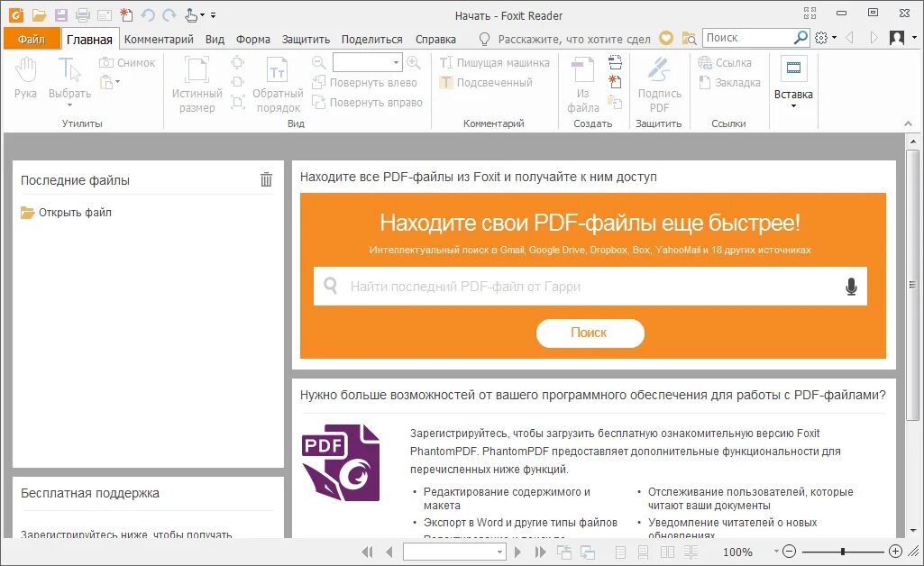The image size is (924, 566).
Task: Go to the first page in status bar
Action: [x=367, y=552]
